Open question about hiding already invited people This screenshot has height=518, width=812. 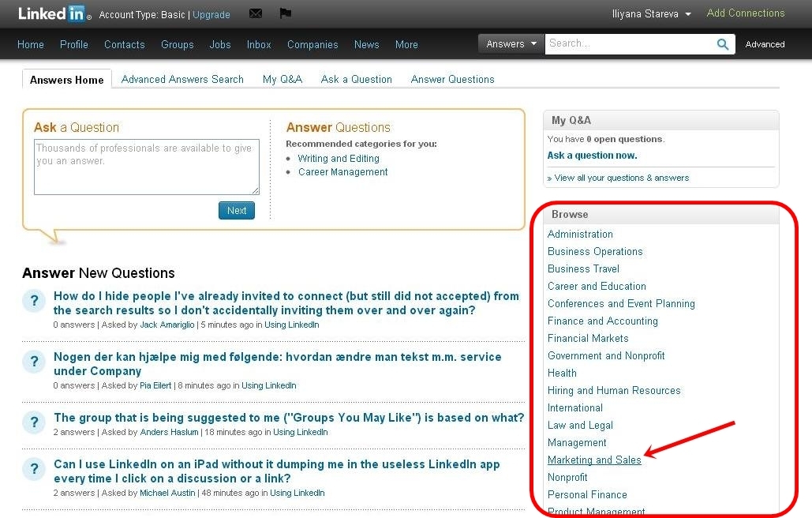[x=286, y=303]
